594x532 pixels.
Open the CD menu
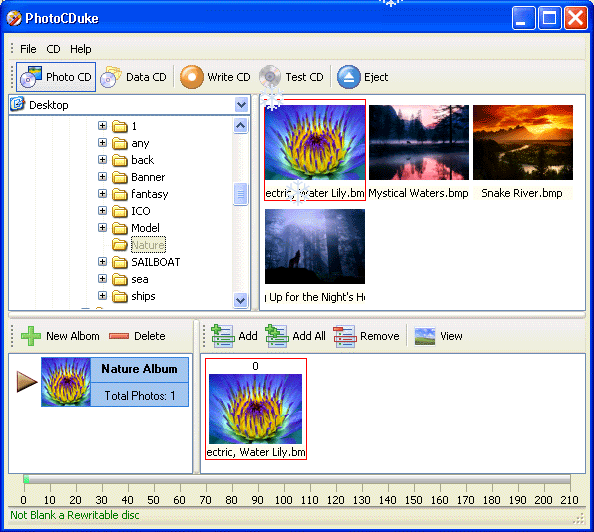(x=53, y=49)
